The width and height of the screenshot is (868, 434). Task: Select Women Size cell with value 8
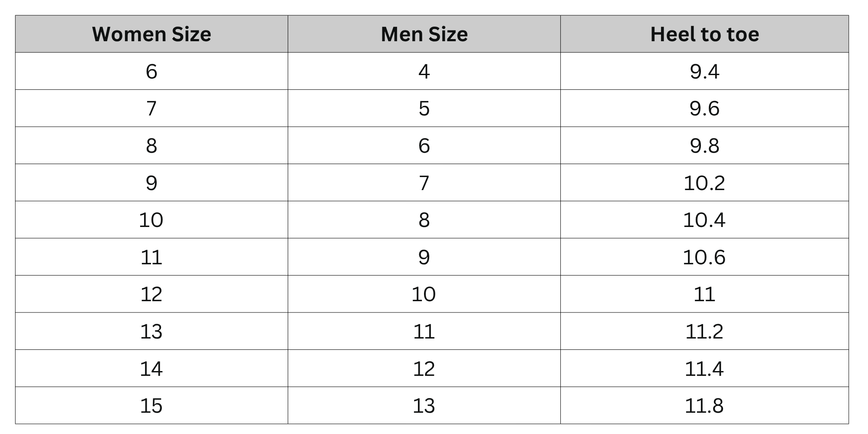point(151,145)
